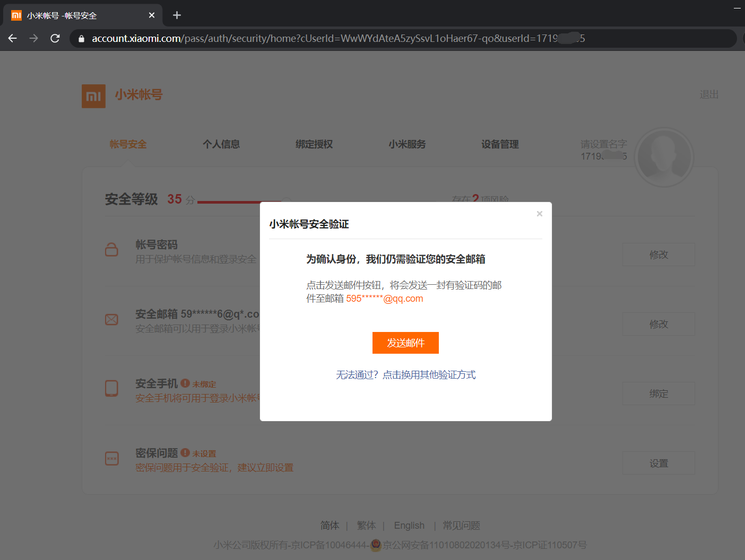Viewport: 745px width, 560px height.
Task: Click the 繁体 language link
Action: click(x=366, y=526)
